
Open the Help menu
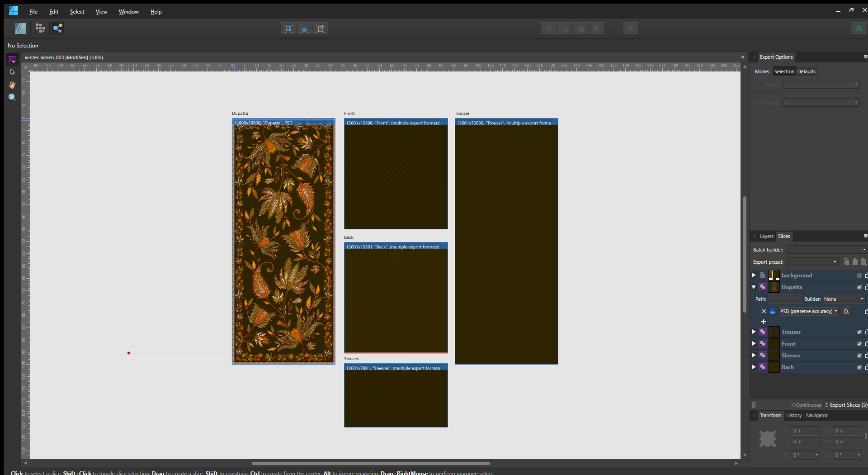(156, 12)
